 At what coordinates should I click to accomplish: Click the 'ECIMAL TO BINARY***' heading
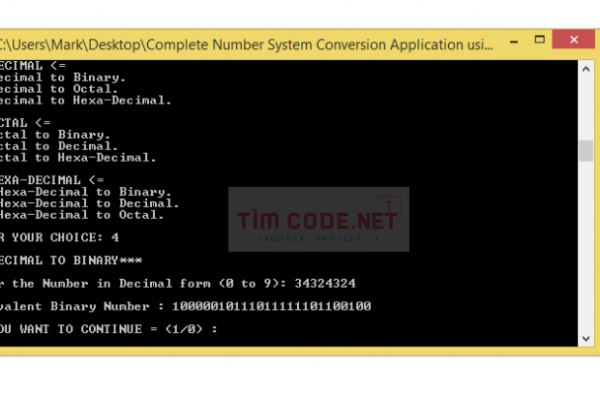[x=71, y=261]
